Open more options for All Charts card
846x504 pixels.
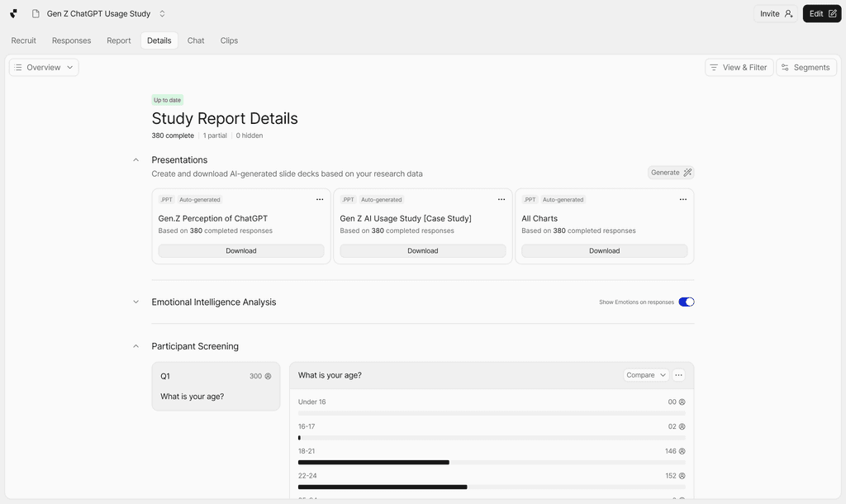(x=683, y=200)
